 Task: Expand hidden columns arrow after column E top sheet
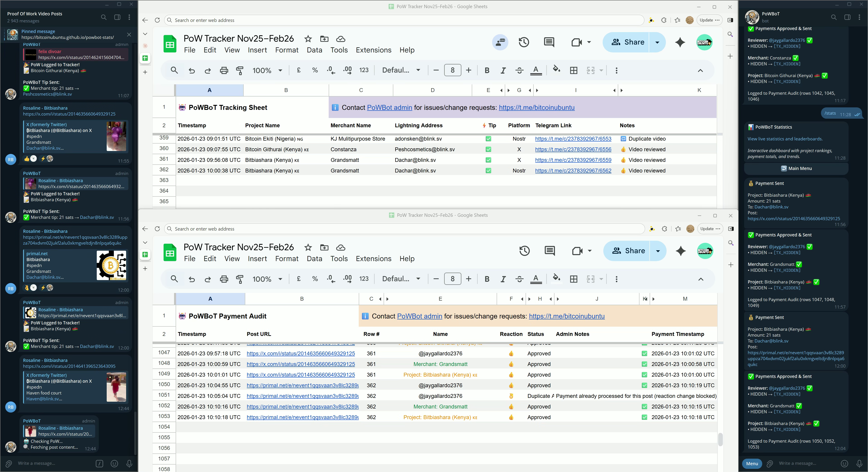tap(508, 90)
